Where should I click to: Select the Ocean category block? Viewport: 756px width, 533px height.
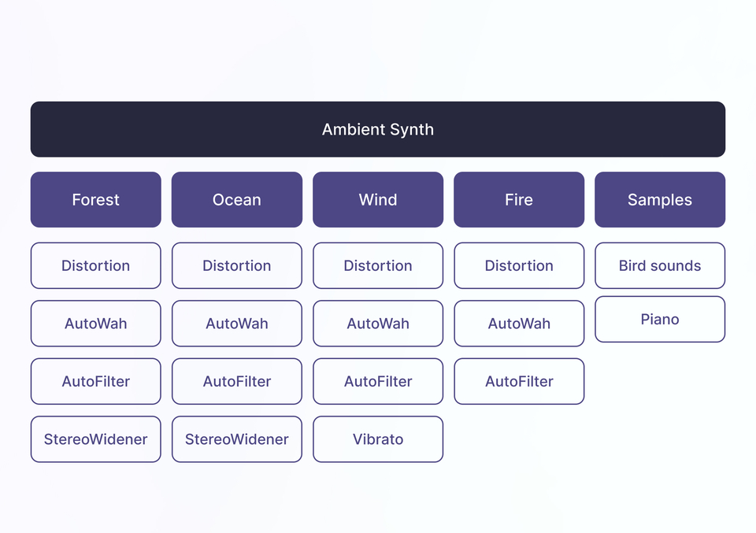(236, 200)
